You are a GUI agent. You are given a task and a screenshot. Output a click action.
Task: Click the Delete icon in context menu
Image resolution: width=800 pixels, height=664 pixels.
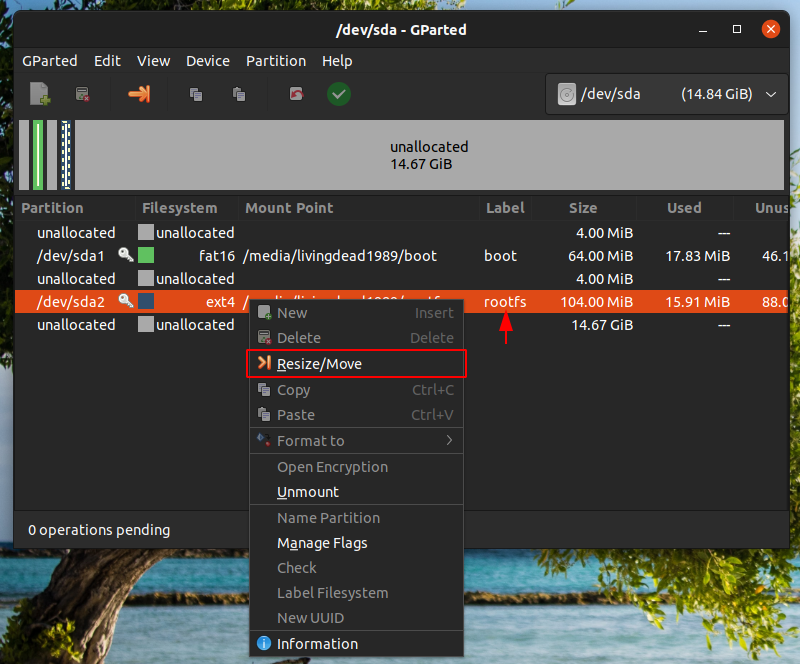[264, 337]
